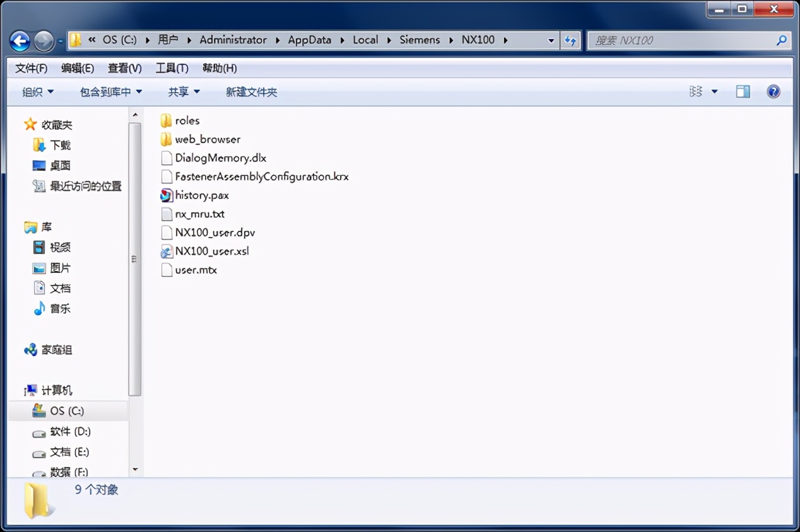The image size is (800, 532).
Task: Open 文档 library in navigation pane
Action: click(x=61, y=288)
